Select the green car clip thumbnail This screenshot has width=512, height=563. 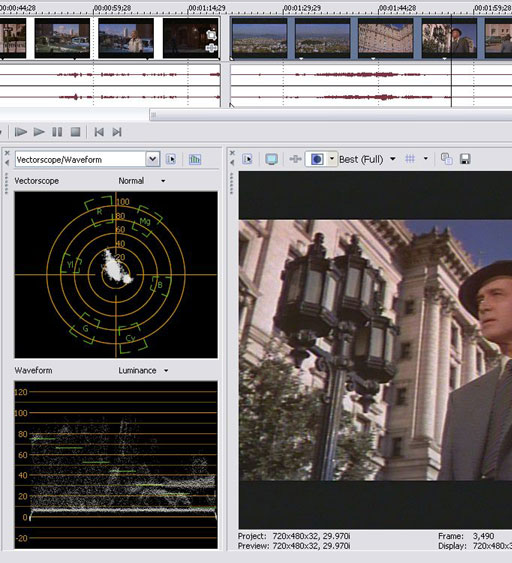(62, 38)
